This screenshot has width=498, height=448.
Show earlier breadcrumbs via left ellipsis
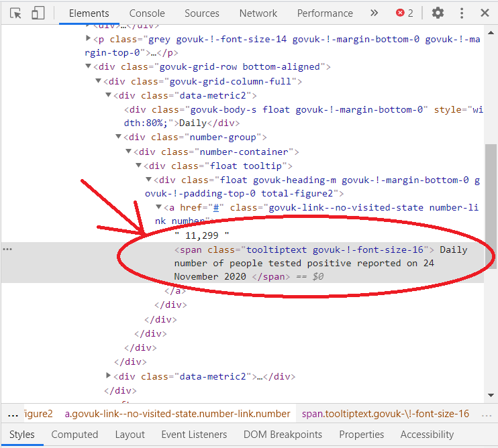13,414
